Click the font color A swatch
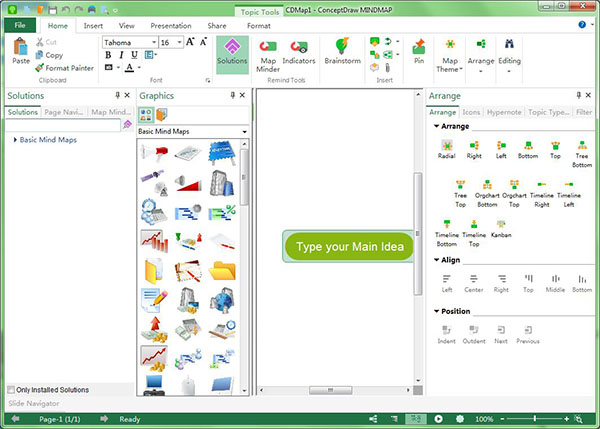Image resolution: width=600 pixels, height=429 pixels. pos(130,68)
